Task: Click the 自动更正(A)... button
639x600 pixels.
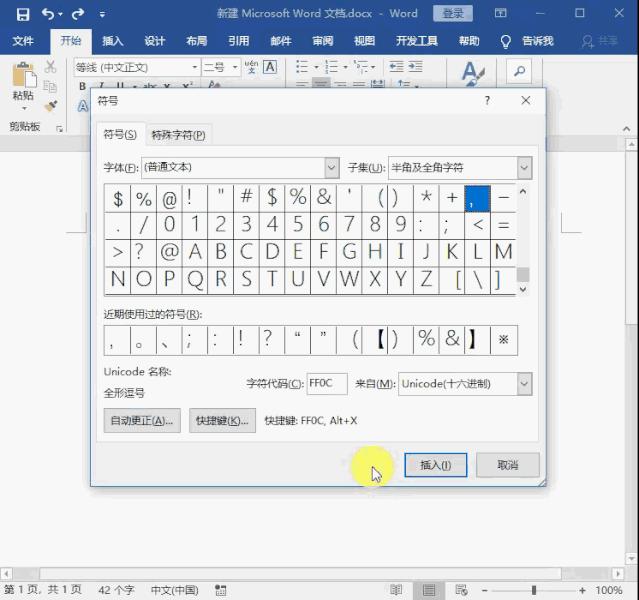Action: coord(142,421)
